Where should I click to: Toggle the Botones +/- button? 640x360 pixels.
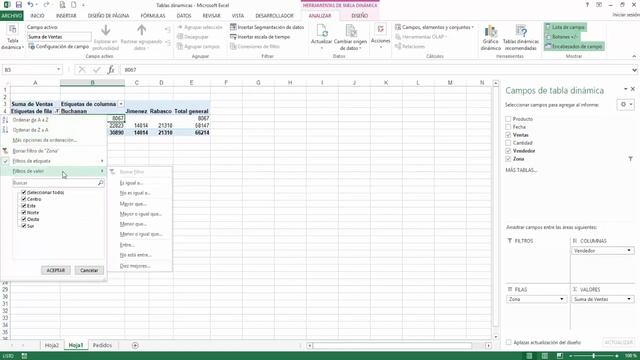pos(561,37)
